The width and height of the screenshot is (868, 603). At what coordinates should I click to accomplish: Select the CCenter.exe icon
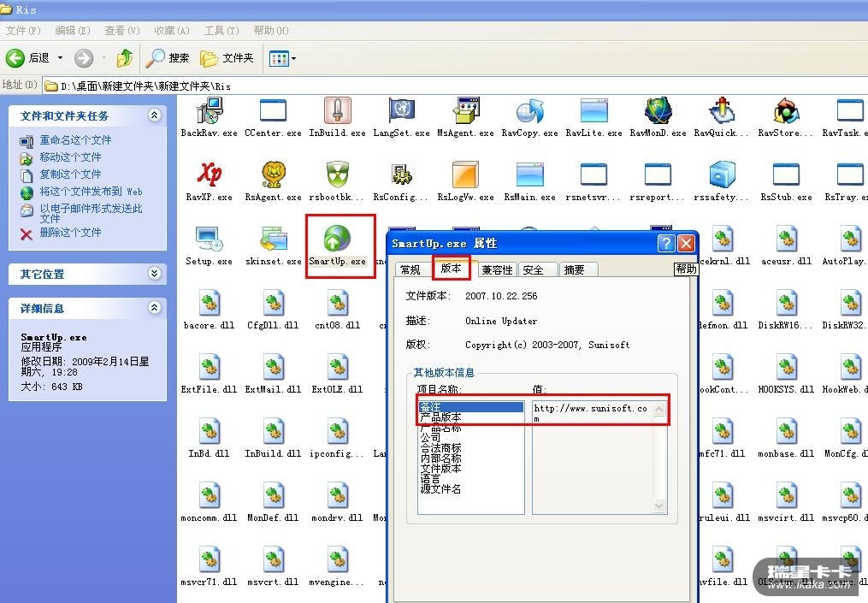273,110
